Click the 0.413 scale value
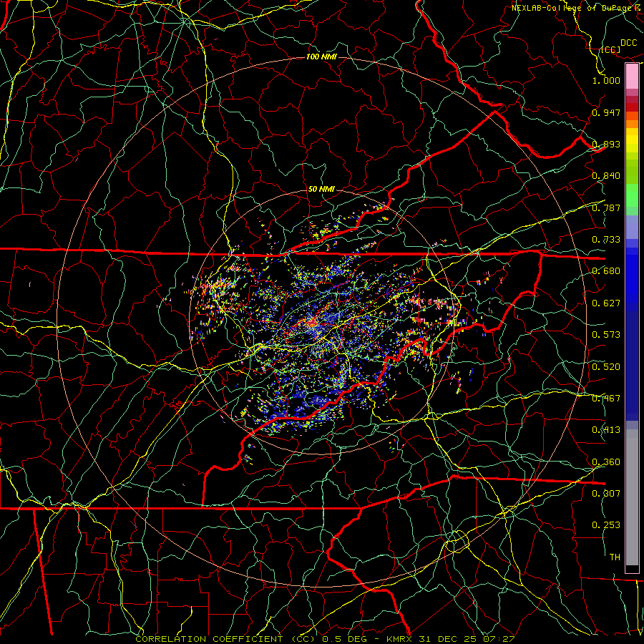The height and width of the screenshot is (644, 644). [x=606, y=430]
